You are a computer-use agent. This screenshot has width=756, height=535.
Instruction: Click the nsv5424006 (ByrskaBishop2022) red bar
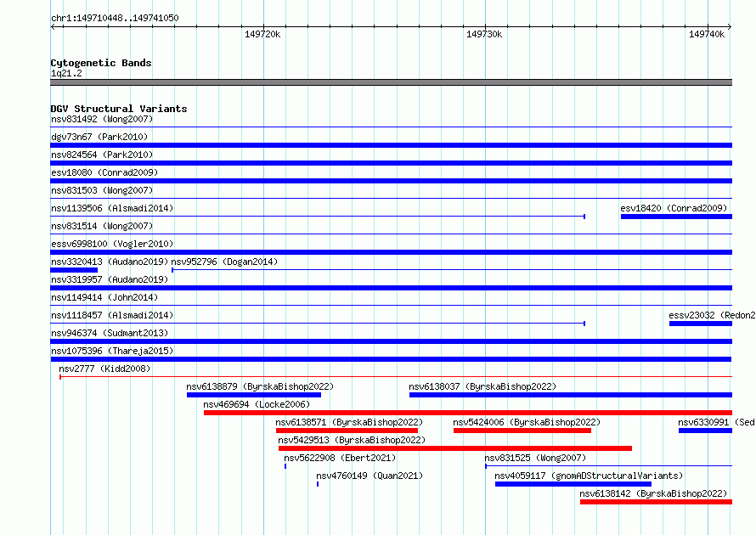(522, 431)
